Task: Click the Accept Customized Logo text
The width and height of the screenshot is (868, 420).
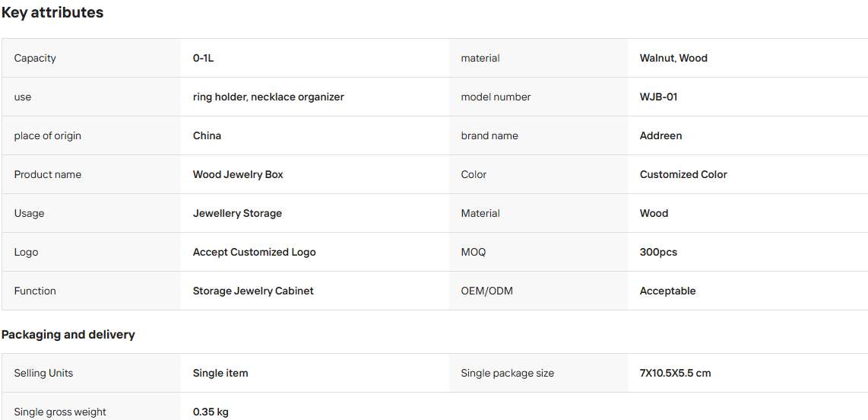Action: [254, 252]
